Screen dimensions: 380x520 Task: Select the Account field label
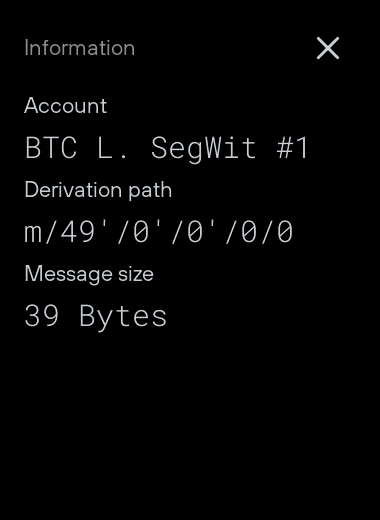coord(66,106)
